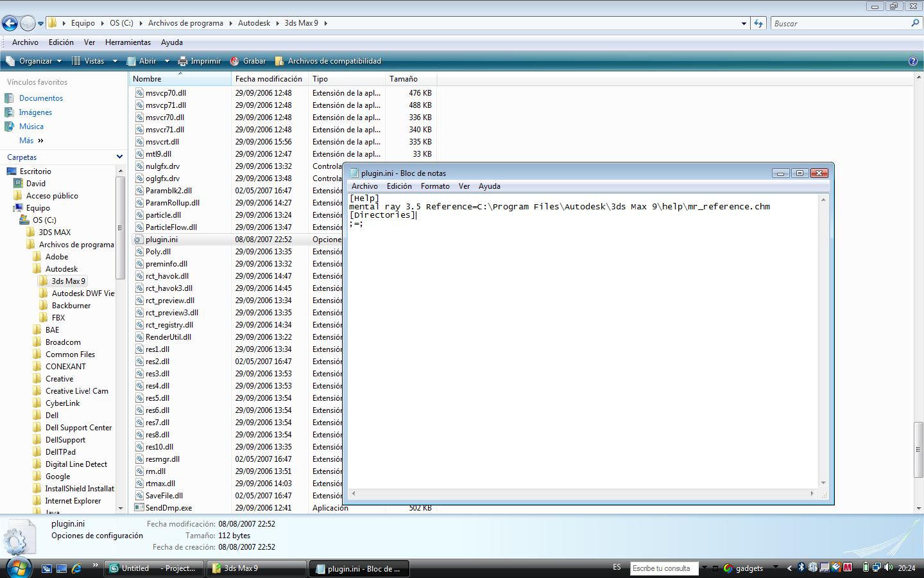The width and height of the screenshot is (924, 578).
Task: Click the file list vertical scrollbar thumb
Action: point(918,450)
